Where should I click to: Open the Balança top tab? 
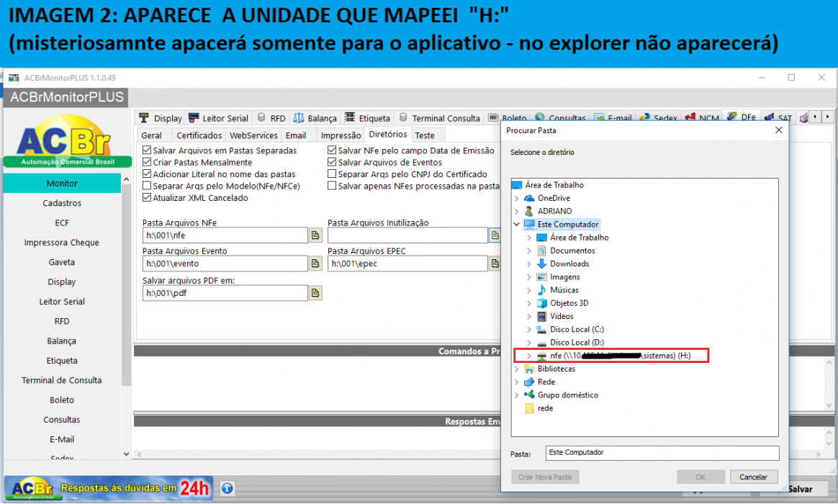pyautogui.click(x=315, y=118)
